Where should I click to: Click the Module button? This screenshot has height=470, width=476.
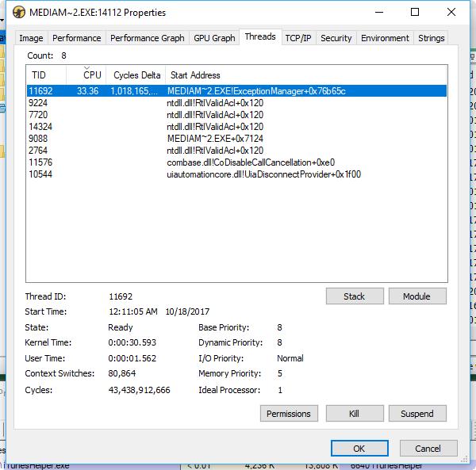pos(416,296)
